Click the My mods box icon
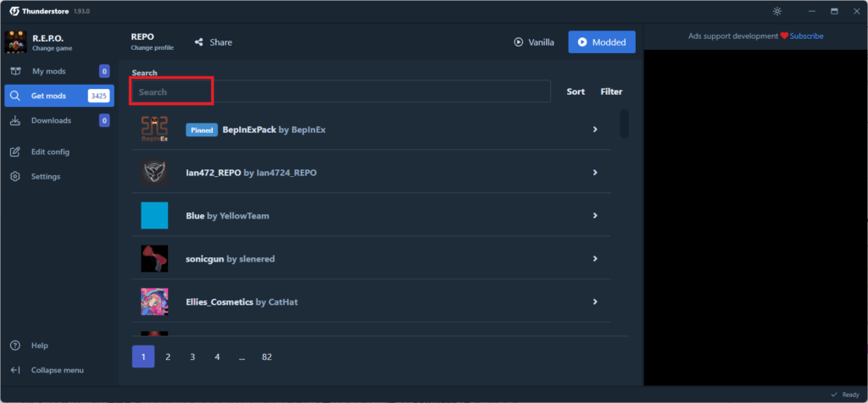Screen dimensions: 868x403 (15, 71)
